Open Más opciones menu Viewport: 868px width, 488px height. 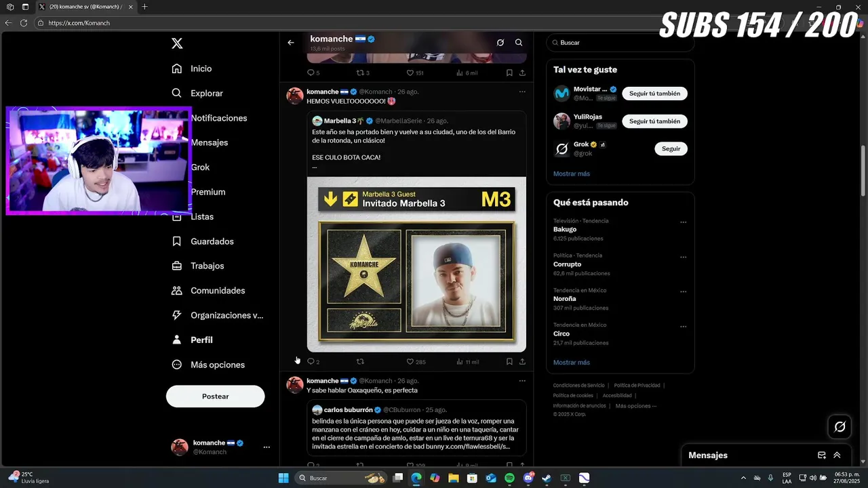pos(208,365)
